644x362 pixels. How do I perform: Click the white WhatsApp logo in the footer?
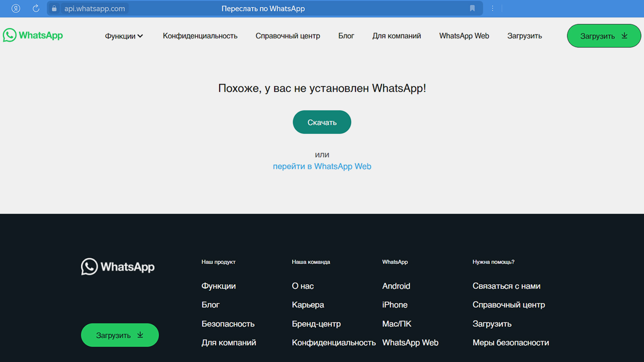pos(118,267)
